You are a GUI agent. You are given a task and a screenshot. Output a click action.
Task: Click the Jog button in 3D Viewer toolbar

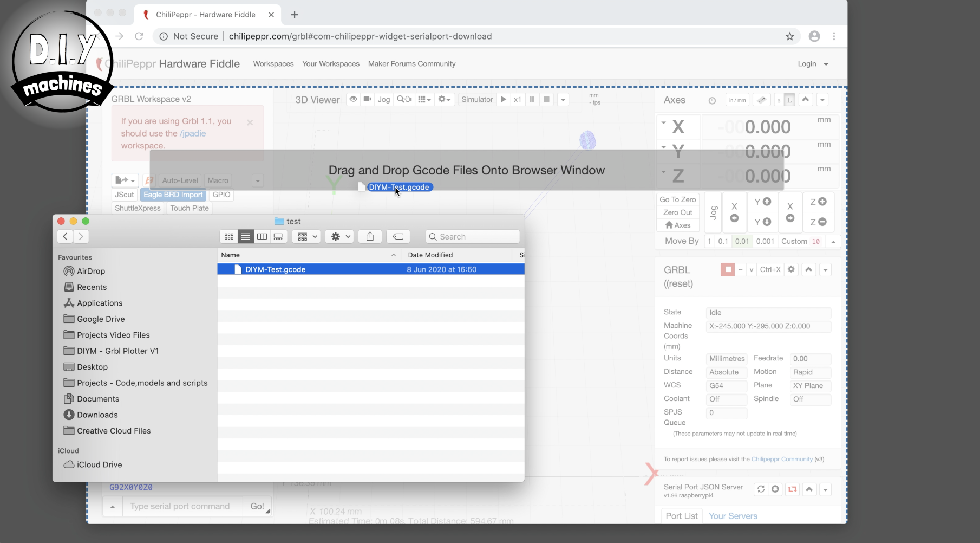tap(384, 99)
